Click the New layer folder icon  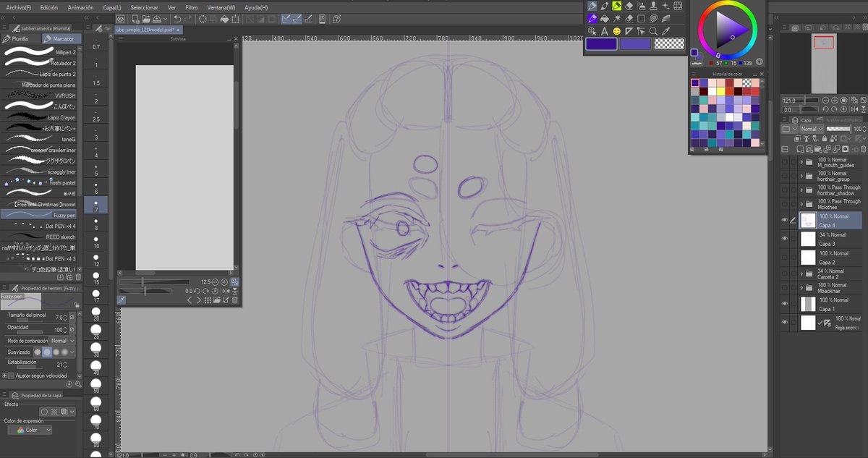tap(817, 149)
